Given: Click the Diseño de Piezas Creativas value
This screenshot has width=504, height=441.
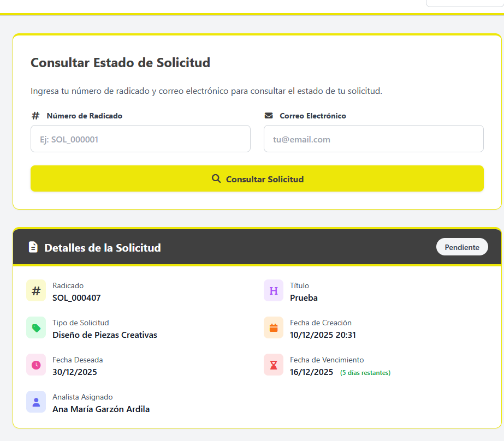Looking at the screenshot, I should point(105,335).
